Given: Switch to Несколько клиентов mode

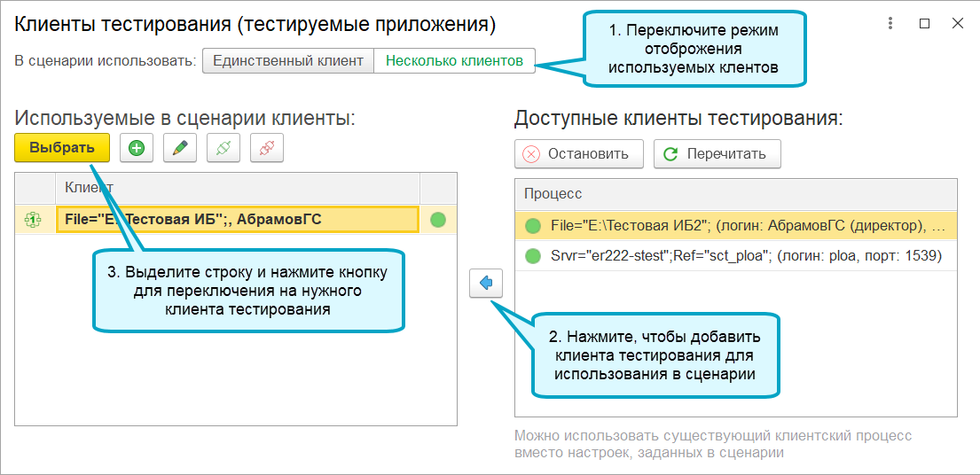Looking at the screenshot, I should 454,61.
